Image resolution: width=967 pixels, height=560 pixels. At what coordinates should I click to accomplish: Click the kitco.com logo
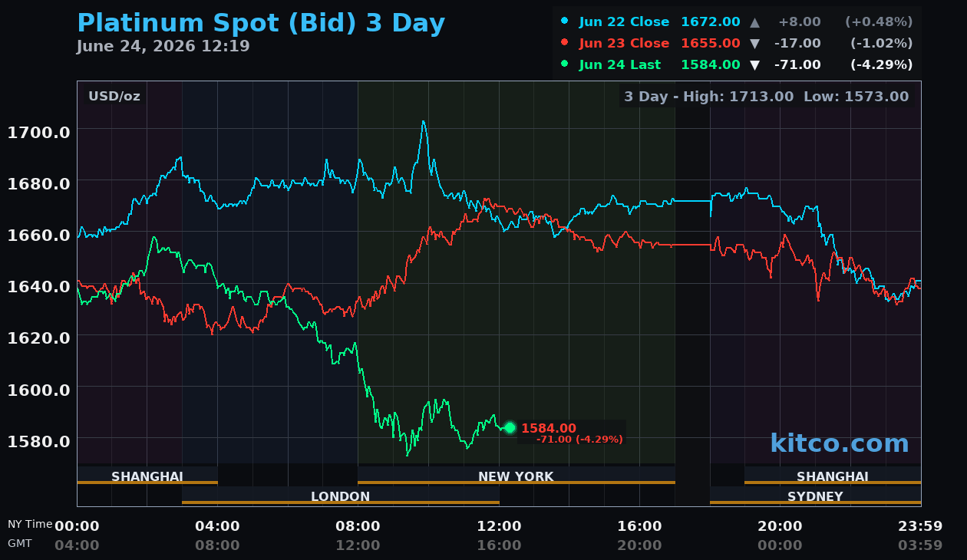(840, 443)
